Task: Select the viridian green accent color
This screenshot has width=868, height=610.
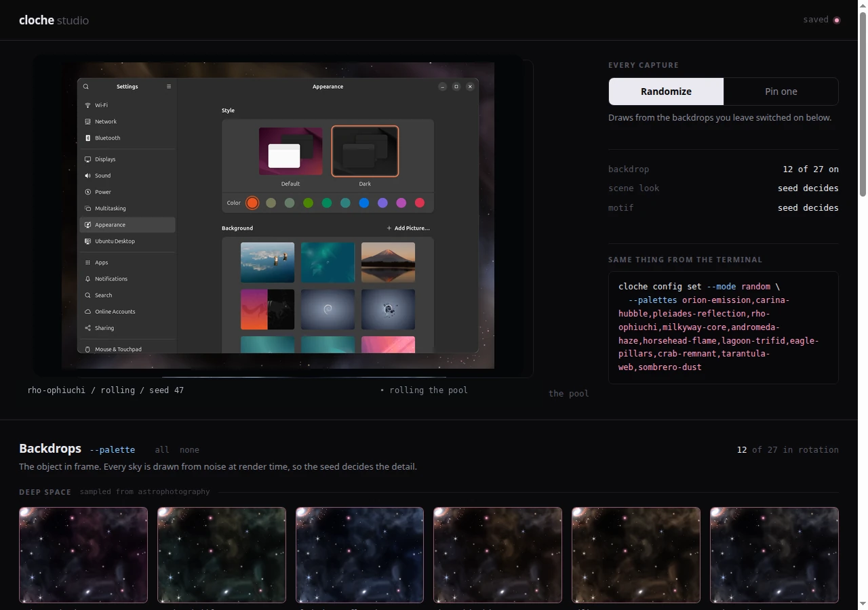Action: (x=327, y=203)
